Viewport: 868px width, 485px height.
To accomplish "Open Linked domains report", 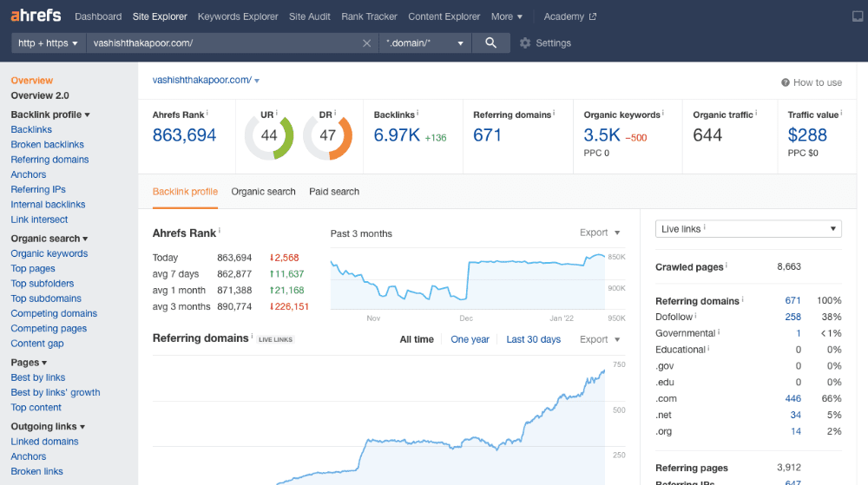I will (45, 442).
